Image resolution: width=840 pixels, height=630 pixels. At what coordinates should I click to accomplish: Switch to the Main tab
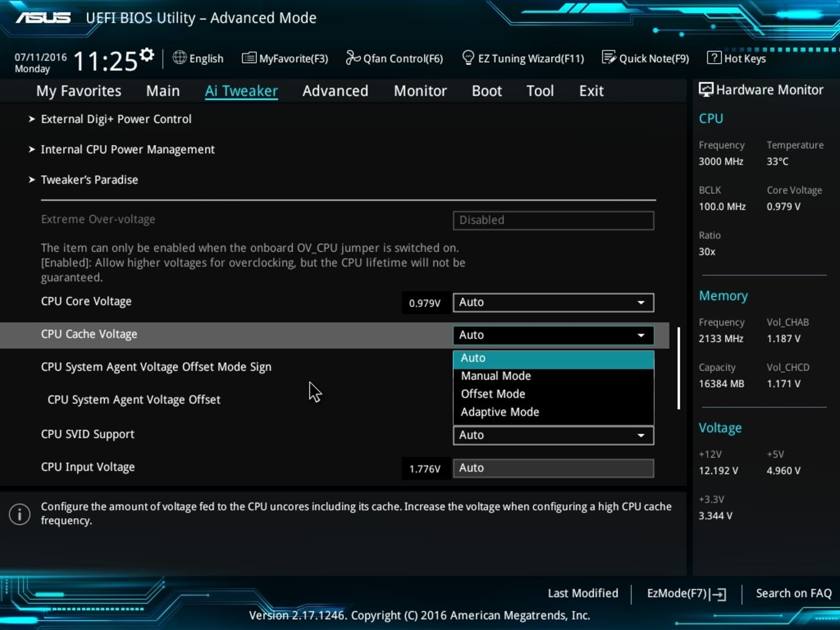pos(163,91)
